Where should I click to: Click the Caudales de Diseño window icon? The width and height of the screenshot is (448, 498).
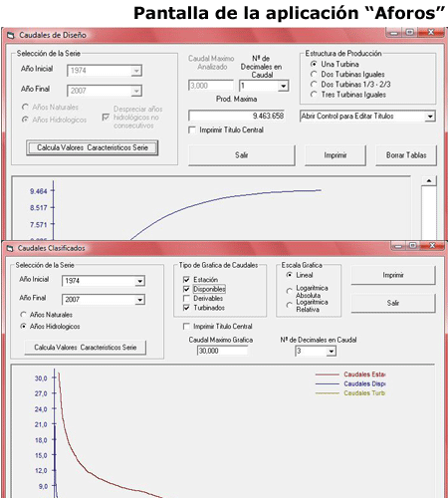click(11, 35)
